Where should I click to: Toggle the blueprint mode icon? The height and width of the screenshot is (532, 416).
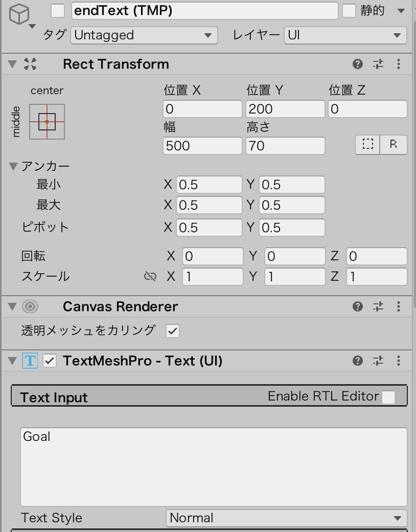367,145
